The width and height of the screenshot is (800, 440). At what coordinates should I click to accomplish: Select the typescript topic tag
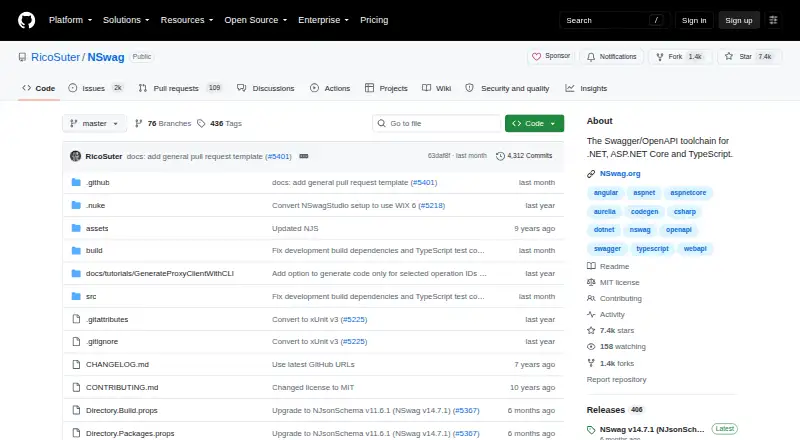click(x=652, y=249)
